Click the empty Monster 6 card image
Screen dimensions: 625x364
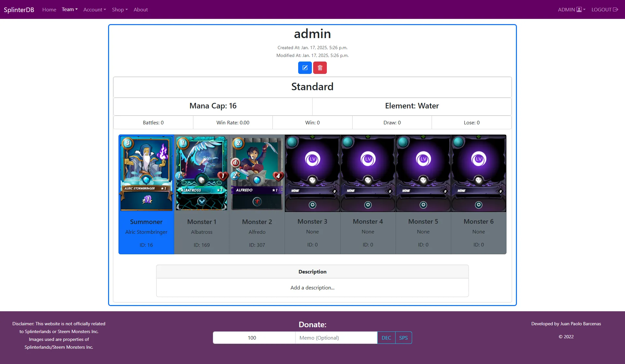point(478,173)
